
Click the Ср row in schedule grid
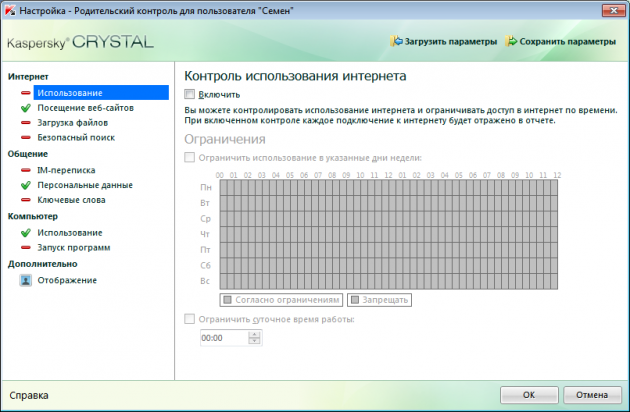click(389, 219)
